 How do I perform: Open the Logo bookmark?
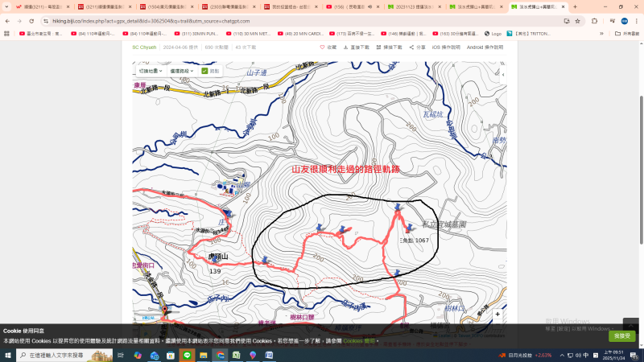[493, 34]
